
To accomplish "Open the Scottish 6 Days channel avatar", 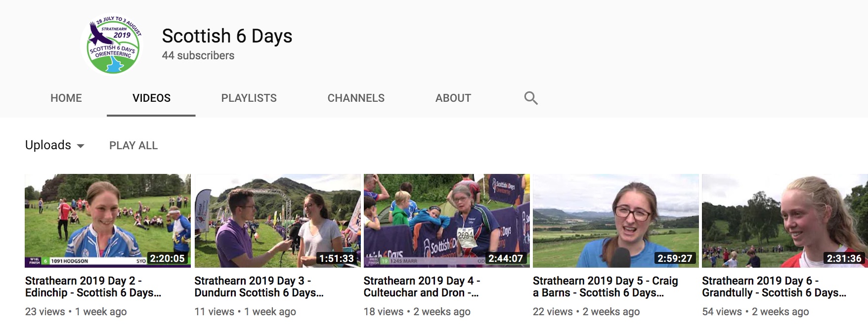I will pyautogui.click(x=114, y=45).
